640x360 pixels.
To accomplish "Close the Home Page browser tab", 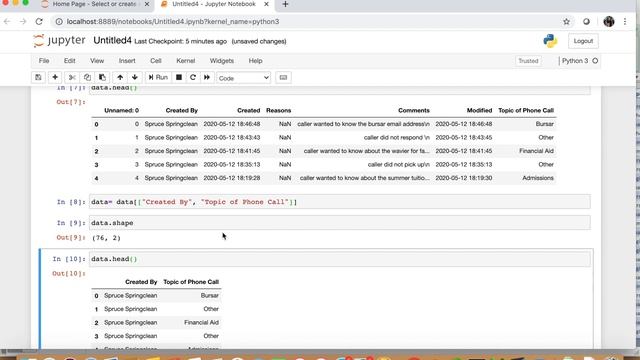I will click(x=147, y=4).
